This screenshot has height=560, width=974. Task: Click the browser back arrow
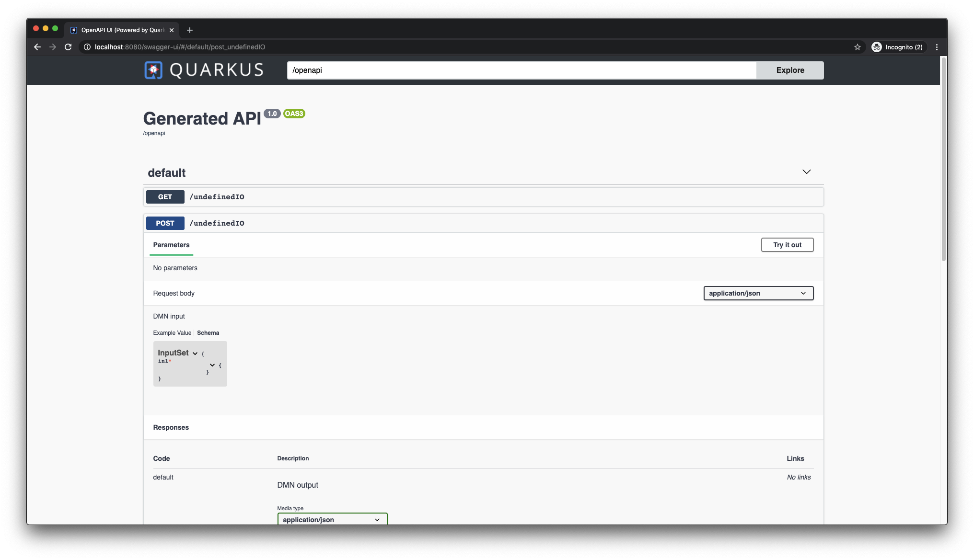tap(37, 47)
